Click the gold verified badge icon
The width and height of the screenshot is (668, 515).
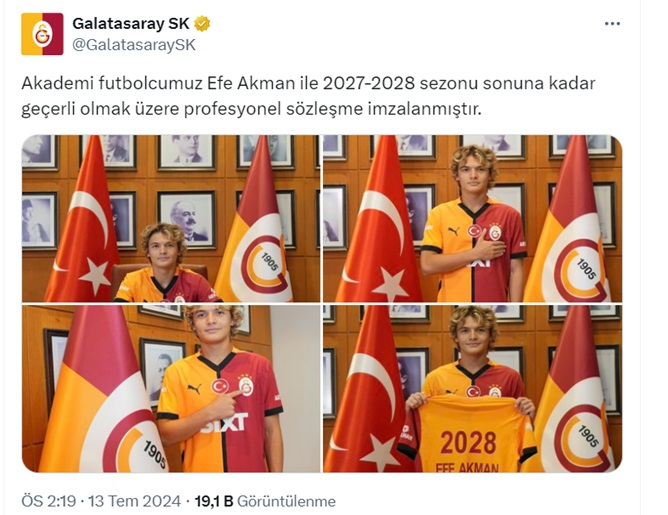pyautogui.click(x=202, y=24)
